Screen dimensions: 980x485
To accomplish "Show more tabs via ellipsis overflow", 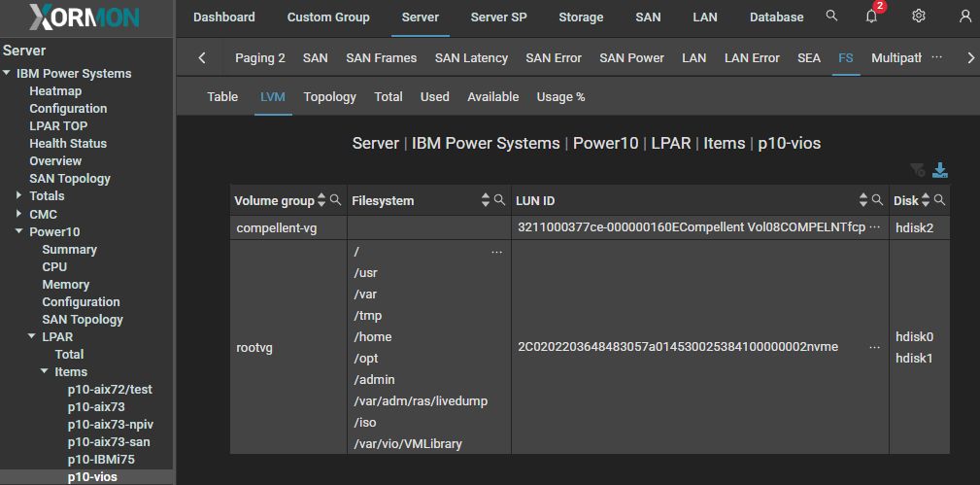I will coord(937,57).
